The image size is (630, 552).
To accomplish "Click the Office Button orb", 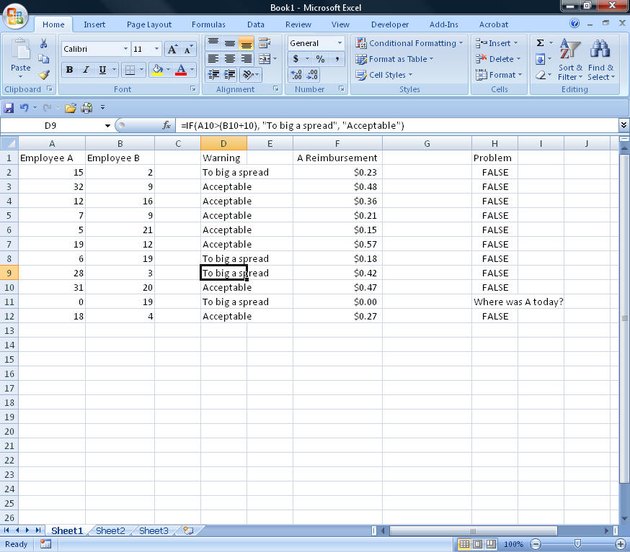I will click(x=15, y=16).
